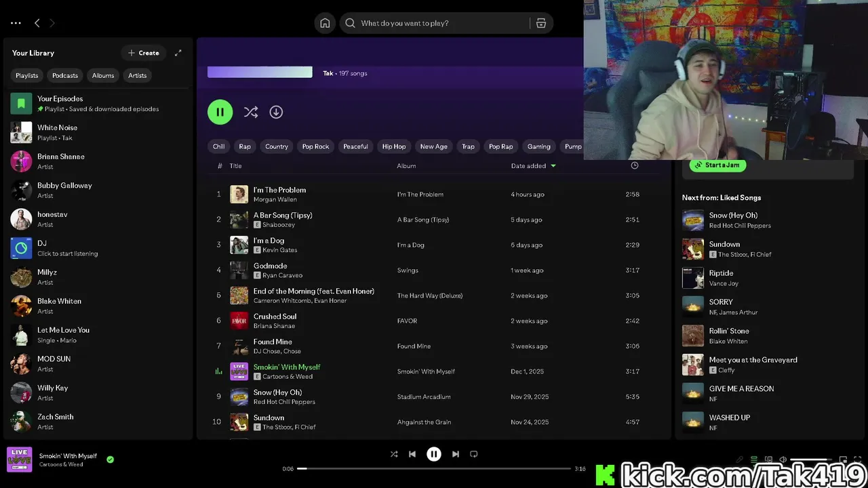
Task: Select the Godmode track row
Action: click(x=434, y=270)
